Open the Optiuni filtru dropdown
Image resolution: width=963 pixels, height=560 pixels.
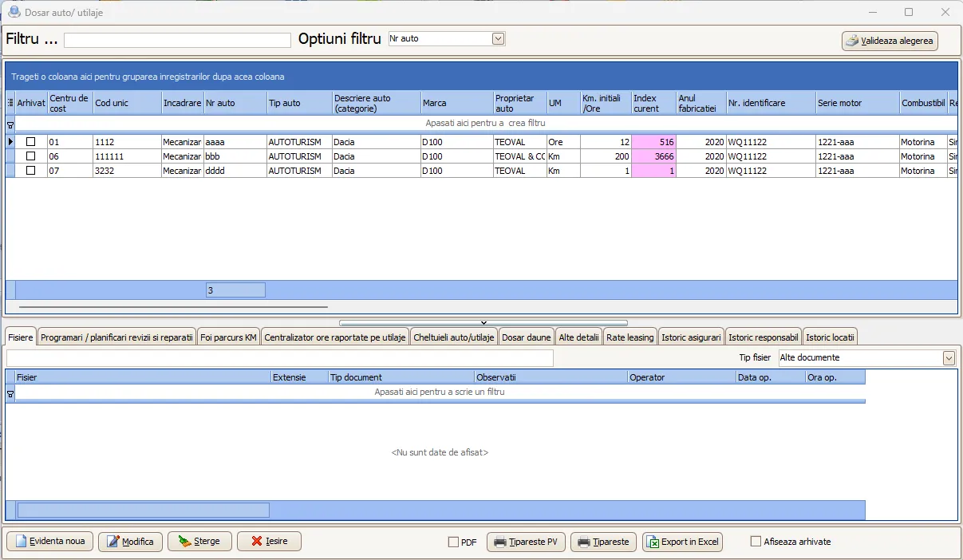tap(499, 38)
